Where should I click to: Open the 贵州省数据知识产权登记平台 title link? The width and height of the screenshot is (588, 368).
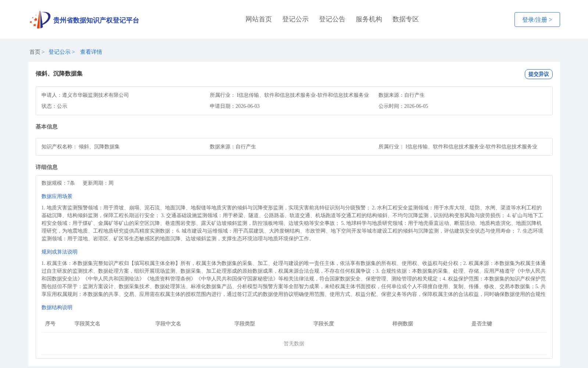[x=96, y=20]
